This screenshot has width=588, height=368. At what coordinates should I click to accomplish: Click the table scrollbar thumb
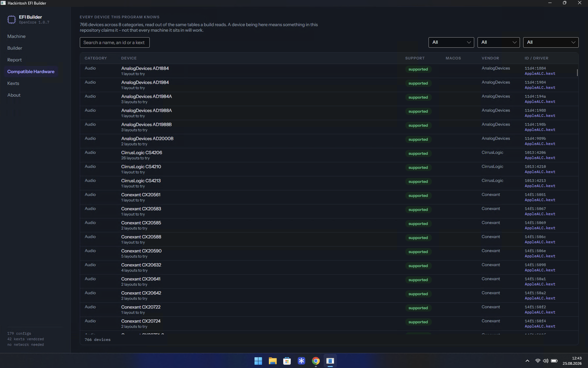pyautogui.click(x=577, y=73)
